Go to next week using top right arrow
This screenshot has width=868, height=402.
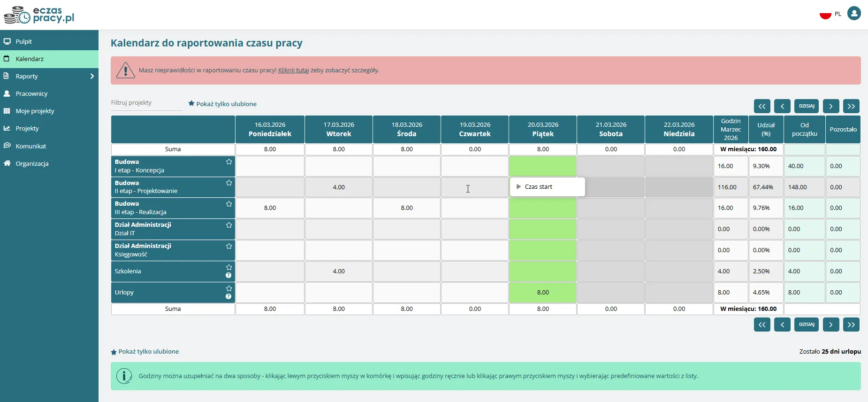[x=830, y=106]
